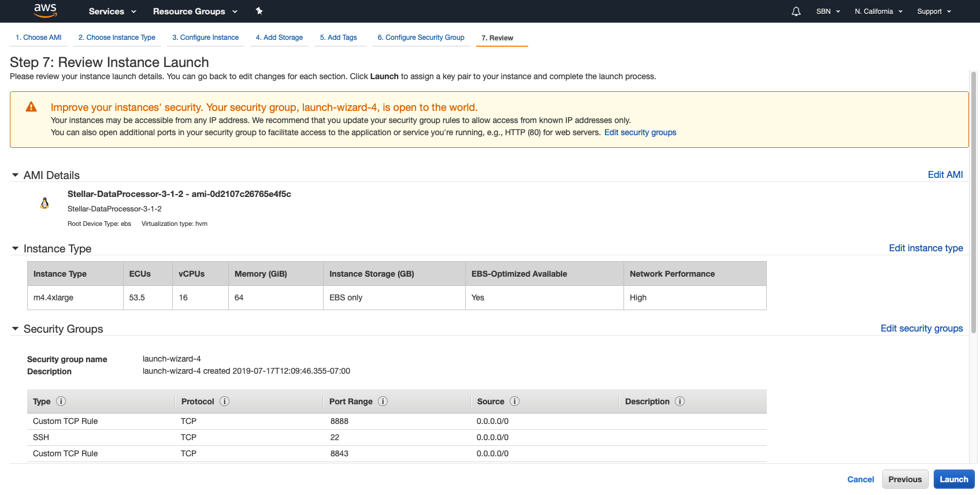Open the Services dropdown menu
This screenshot has height=495, width=980.
click(x=112, y=12)
